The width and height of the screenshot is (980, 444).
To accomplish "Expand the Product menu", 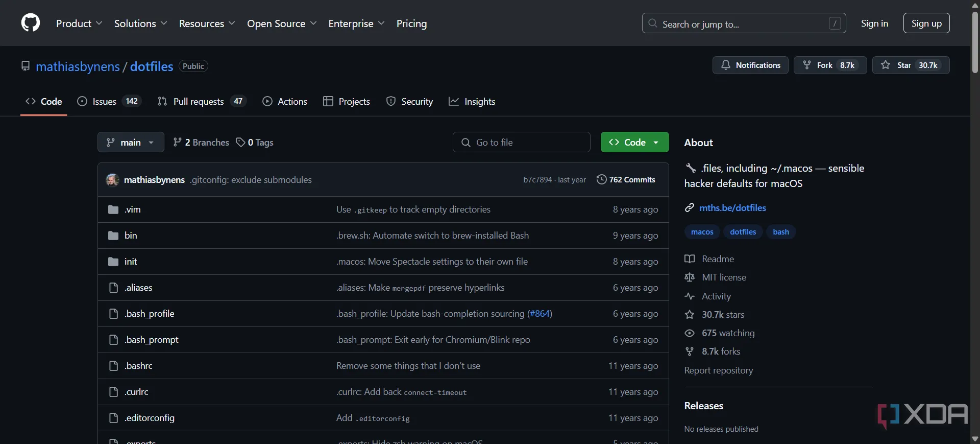I will (79, 24).
